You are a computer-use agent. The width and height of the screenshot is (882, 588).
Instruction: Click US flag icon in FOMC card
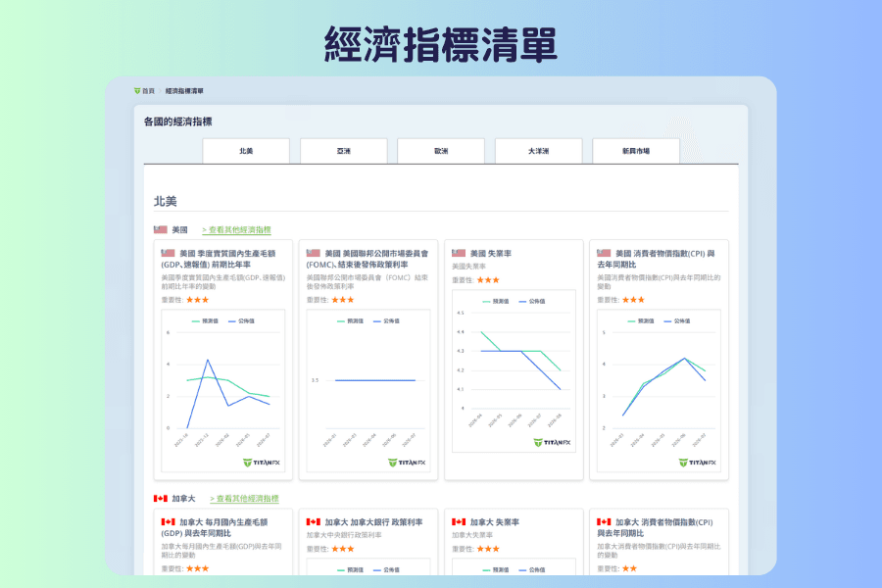(x=314, y=253)
